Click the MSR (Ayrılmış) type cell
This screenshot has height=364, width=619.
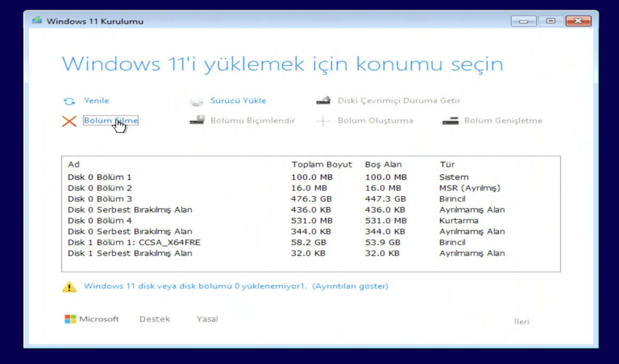tap(470, 188)
